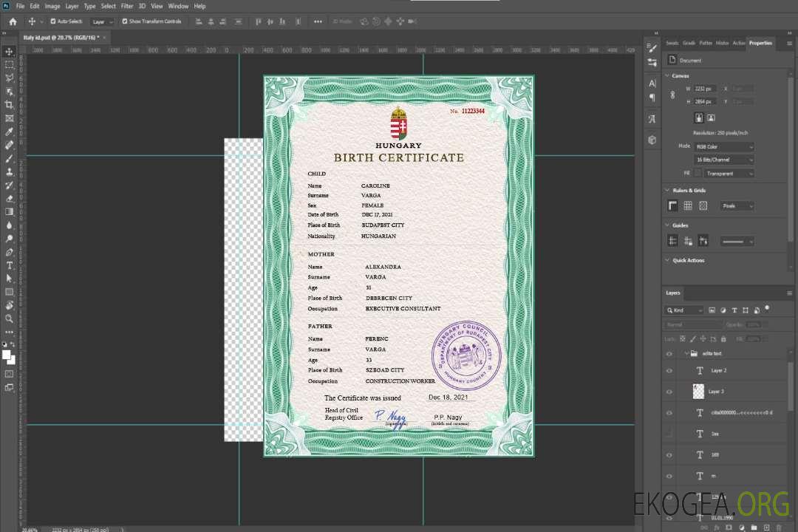
Task: Select the Move tool in the toolbar
Action: coord(9,52)
